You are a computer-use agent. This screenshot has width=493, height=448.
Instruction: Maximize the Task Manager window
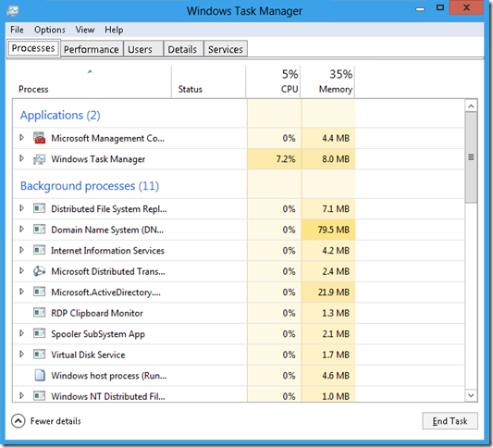tap(440, 7)
